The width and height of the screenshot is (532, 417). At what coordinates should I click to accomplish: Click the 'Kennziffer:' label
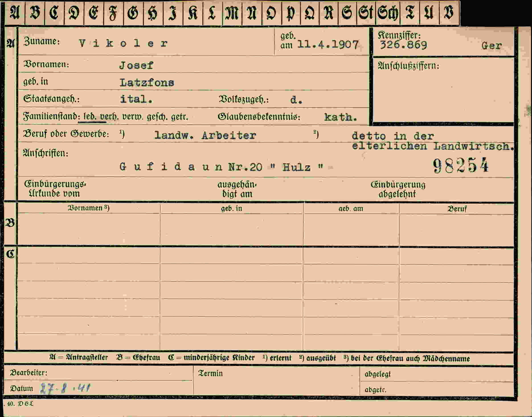(399, 35)
